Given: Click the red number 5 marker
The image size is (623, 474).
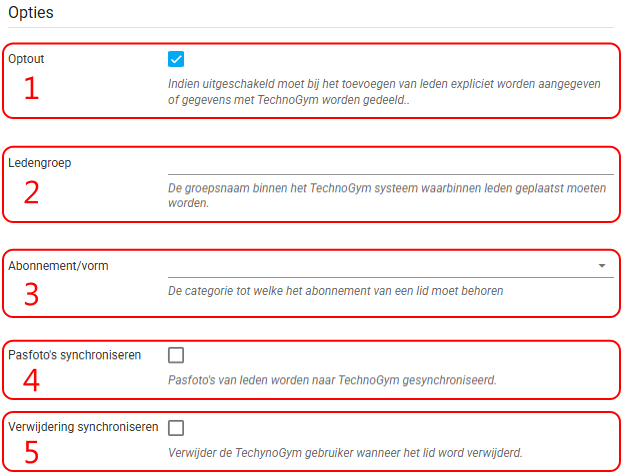Looking at the screenshot, I should point(31,452).
